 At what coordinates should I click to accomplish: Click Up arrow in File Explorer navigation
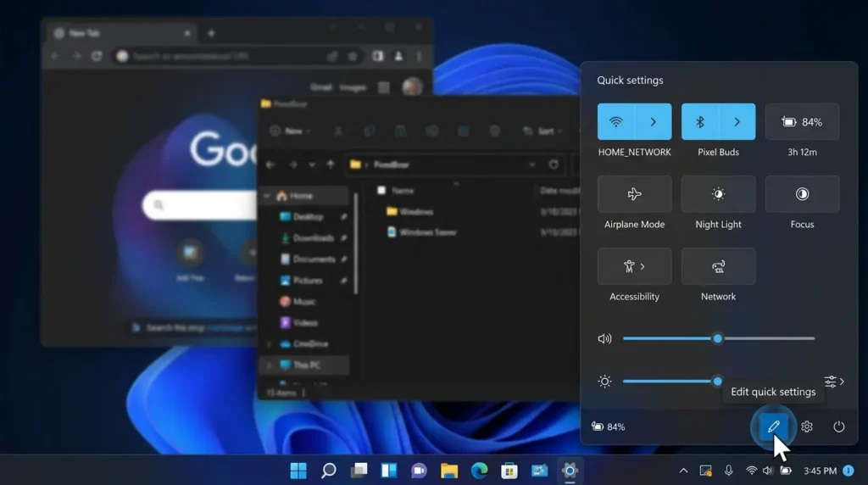click(x=331, y=164)
